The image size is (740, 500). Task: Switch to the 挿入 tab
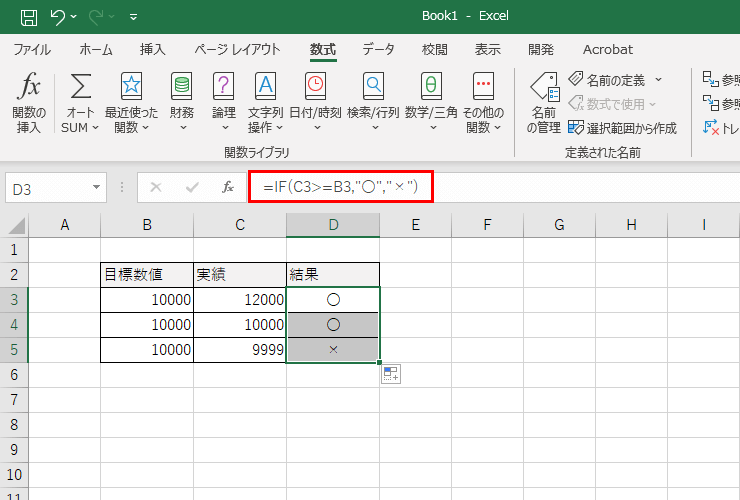click(x=152, y=50)
